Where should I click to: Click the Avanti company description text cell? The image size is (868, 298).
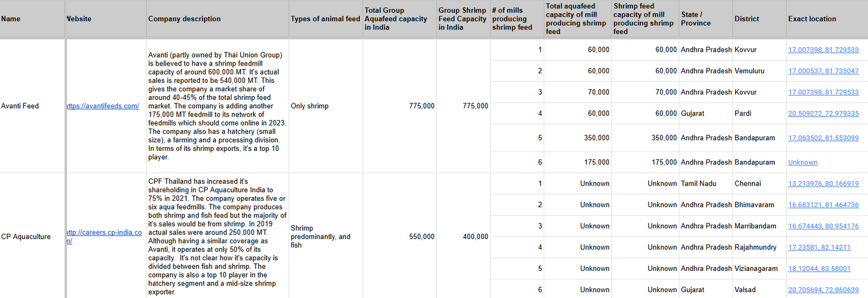(217, 106)
